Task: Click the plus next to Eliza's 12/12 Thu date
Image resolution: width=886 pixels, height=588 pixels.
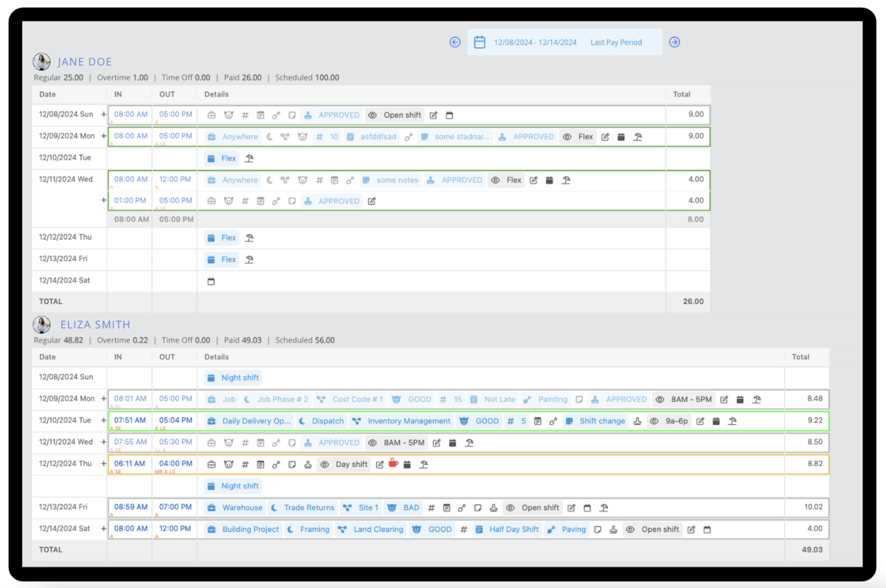Action: click(103, 464)
